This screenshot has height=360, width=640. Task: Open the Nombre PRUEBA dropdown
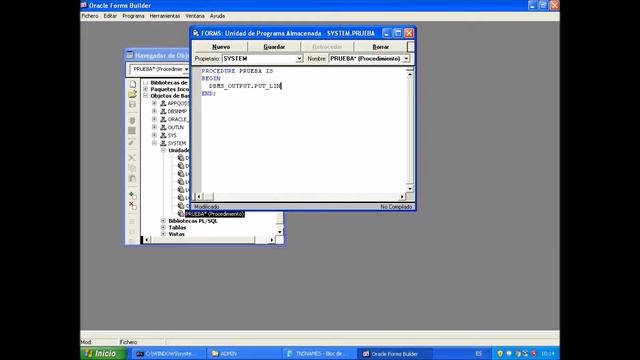tap(406, 59)
